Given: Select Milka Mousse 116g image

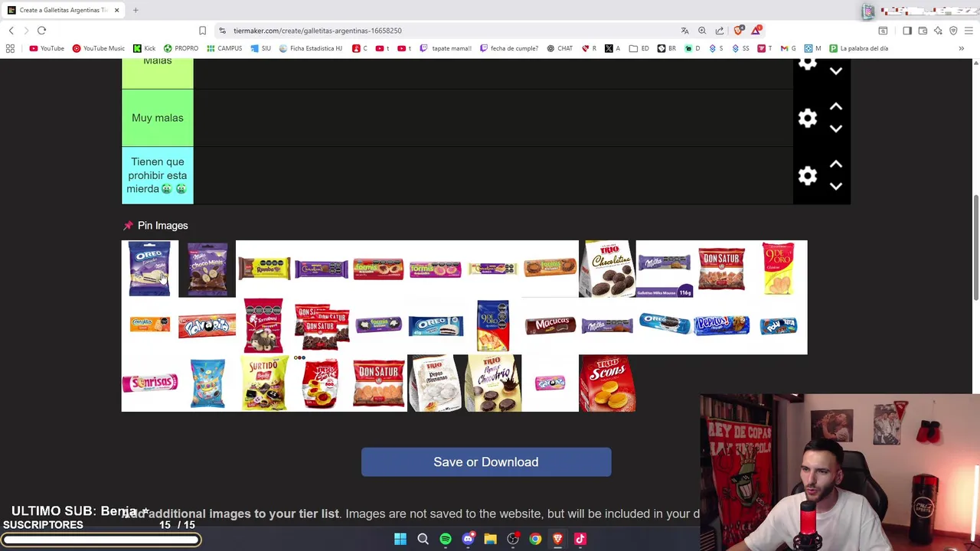Looking at the screenshot, I should (x=664, y=269).
